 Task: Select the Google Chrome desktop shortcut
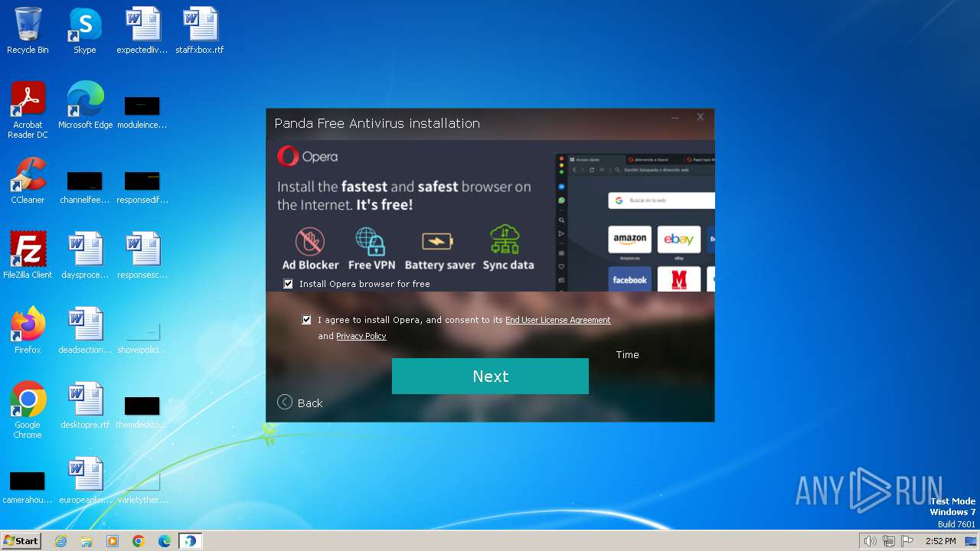(x=28, y=411)
